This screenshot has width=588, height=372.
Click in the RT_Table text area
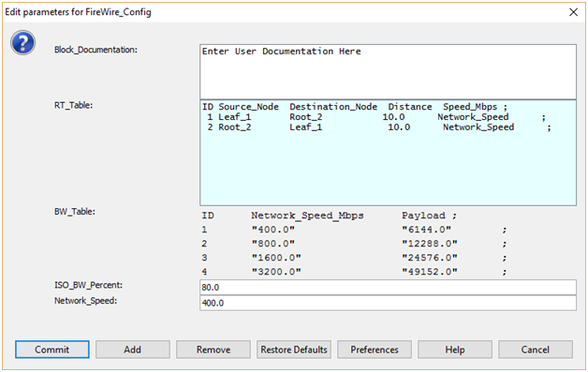coord(389,153)
